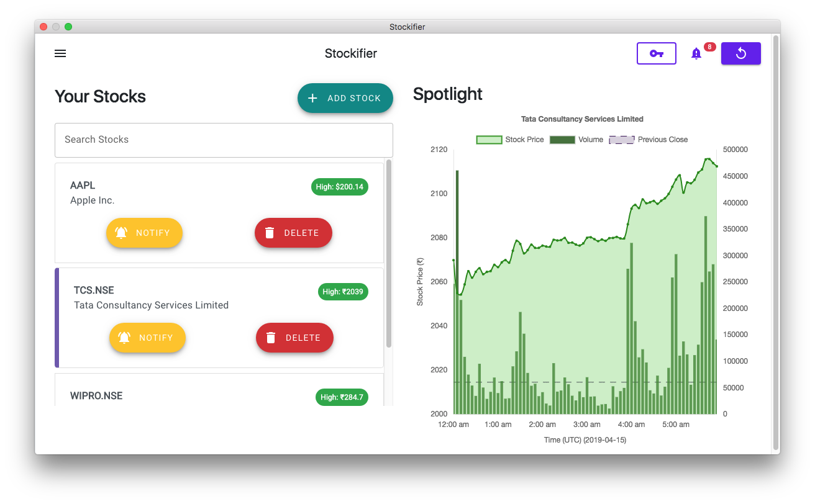This screenshot has height=504, width=815.
Task: Click the High: ₹284.7 badge
Action: 342,397
